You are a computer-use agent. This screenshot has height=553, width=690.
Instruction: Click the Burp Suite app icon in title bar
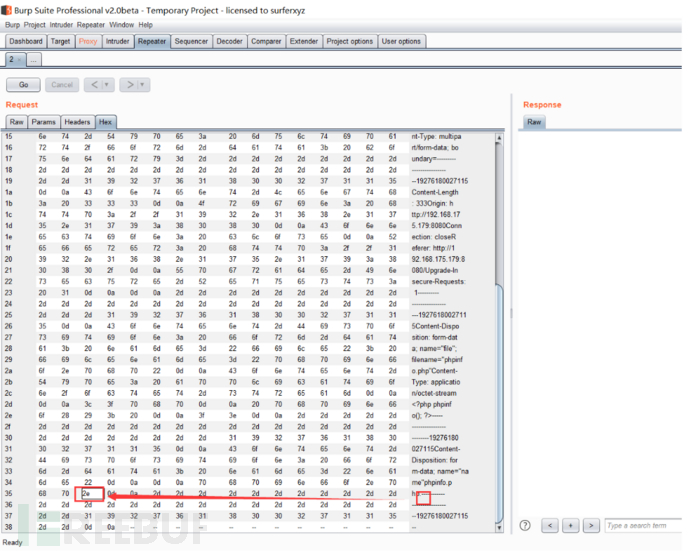[x=6, y=10]
